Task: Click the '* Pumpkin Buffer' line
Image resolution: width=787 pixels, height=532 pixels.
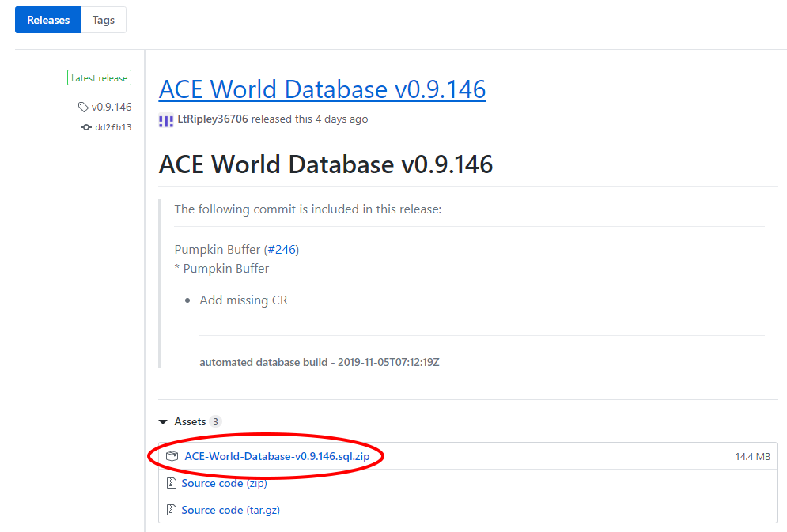Action: click(x=221, y=268)
